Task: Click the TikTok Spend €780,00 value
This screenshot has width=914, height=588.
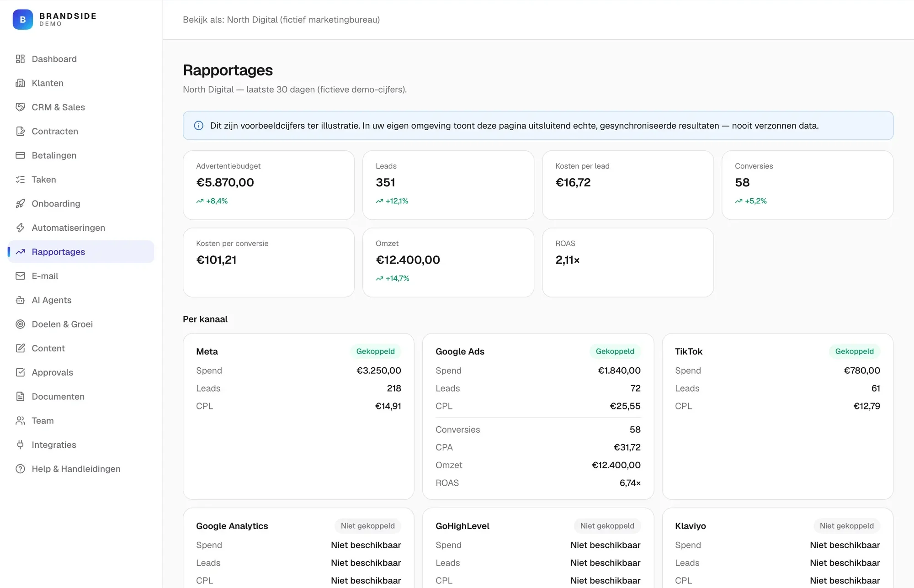Action: [861, 371]
